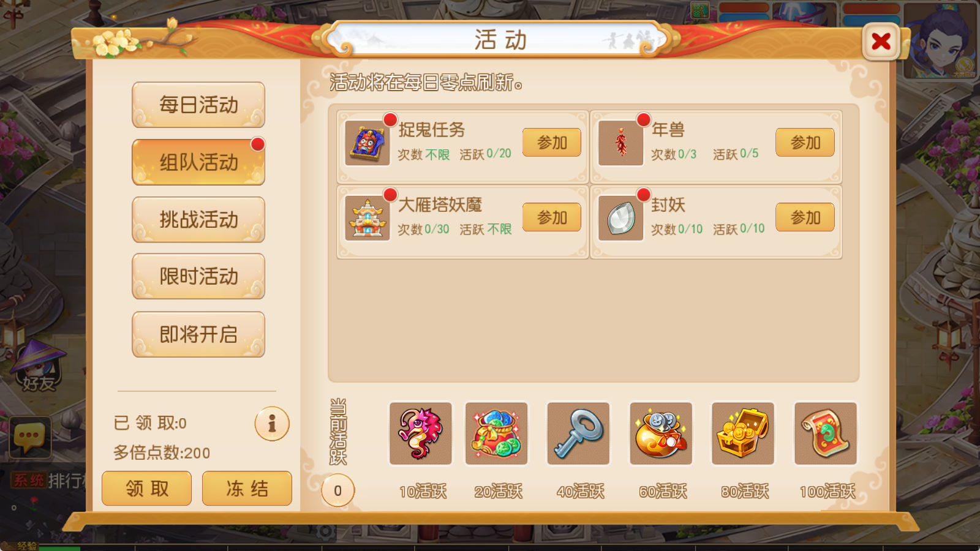
Task: Click the info icon beside 已领取
Action: tap(272, 424)
